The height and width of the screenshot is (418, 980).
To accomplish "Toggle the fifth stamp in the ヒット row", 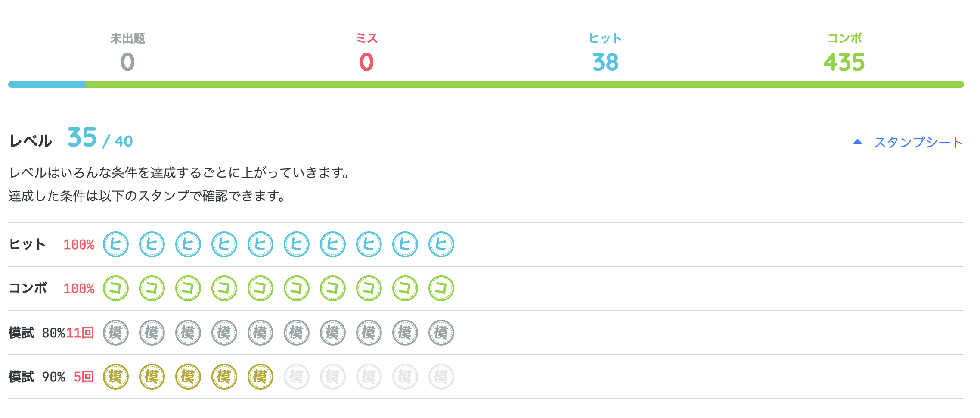I will point(260,245).
